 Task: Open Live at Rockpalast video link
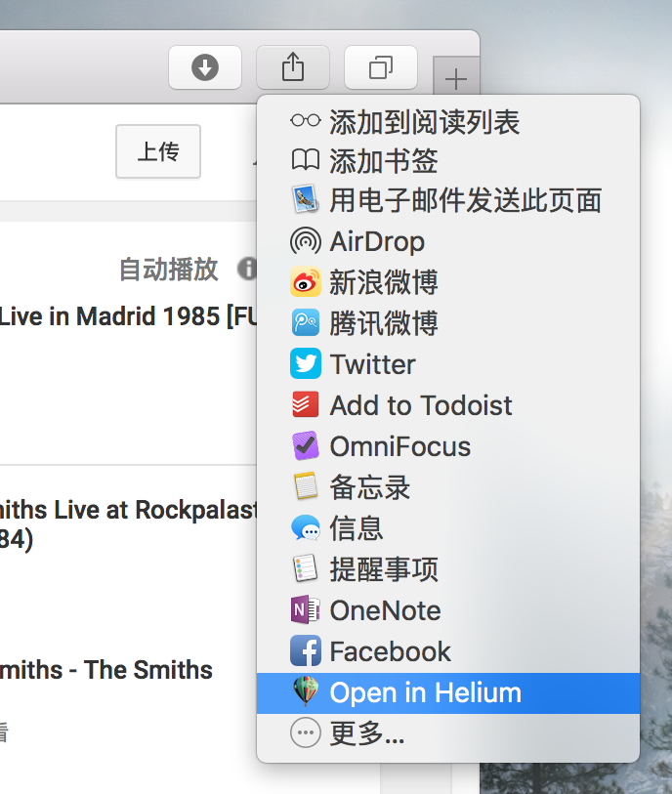(128, 524)
